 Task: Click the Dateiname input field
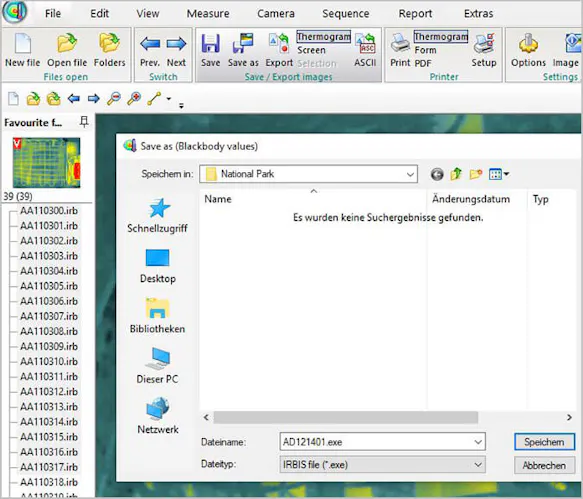tap(382, 442)
